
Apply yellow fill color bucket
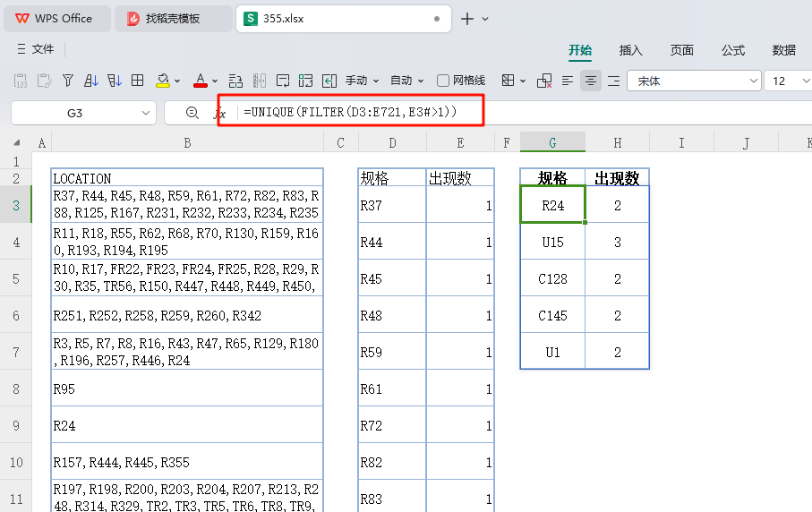[x=163, y=81]
